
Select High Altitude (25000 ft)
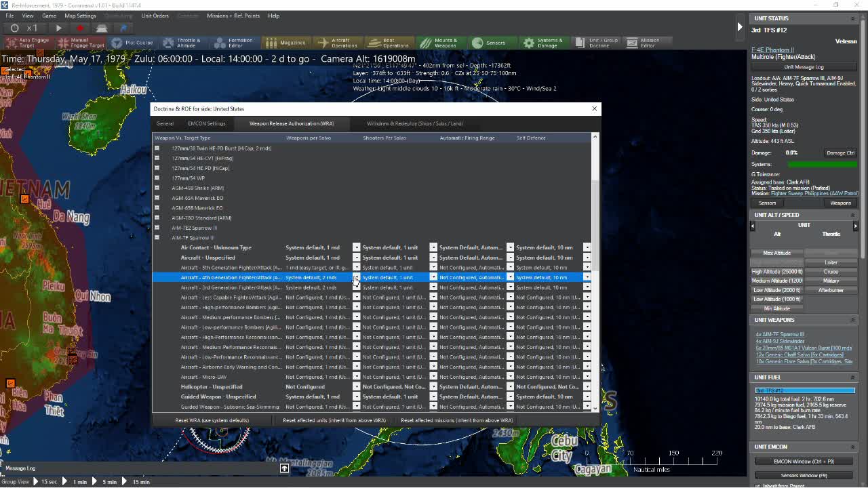pos(777,272)
